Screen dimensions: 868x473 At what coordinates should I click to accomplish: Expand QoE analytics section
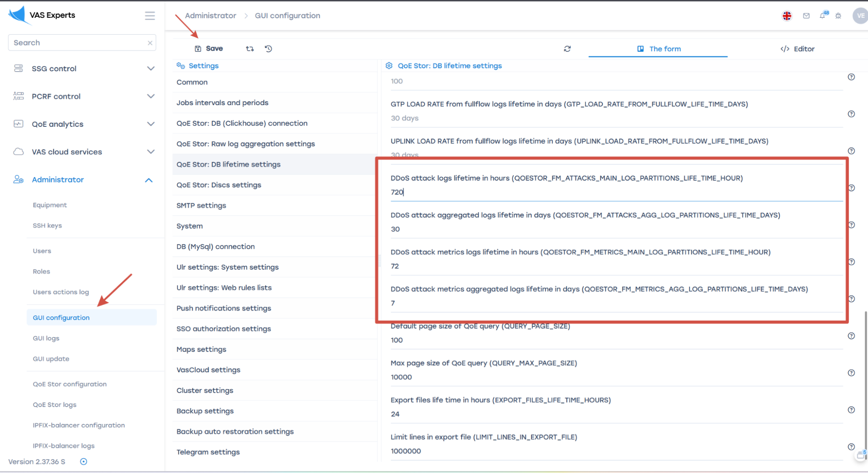point(151,124)
